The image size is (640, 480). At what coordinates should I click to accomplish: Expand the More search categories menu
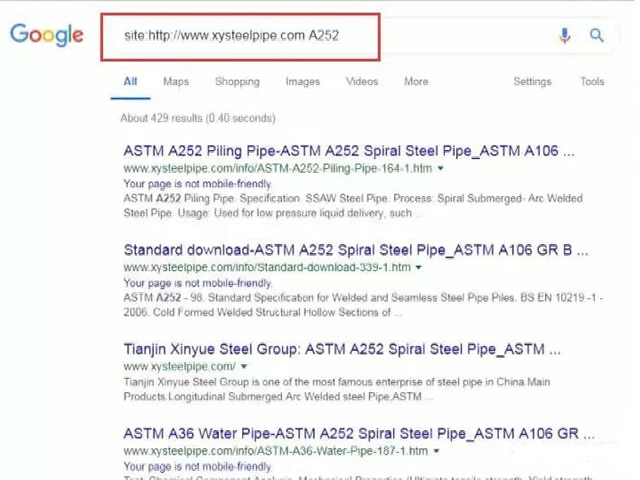point(416,82)
